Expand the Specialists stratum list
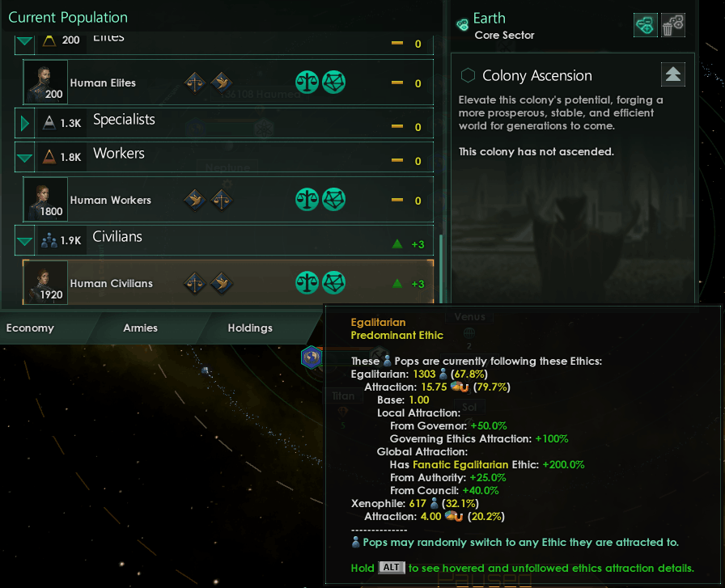The height and width of the screenshot is (588, 725). [x=24, y=123]
